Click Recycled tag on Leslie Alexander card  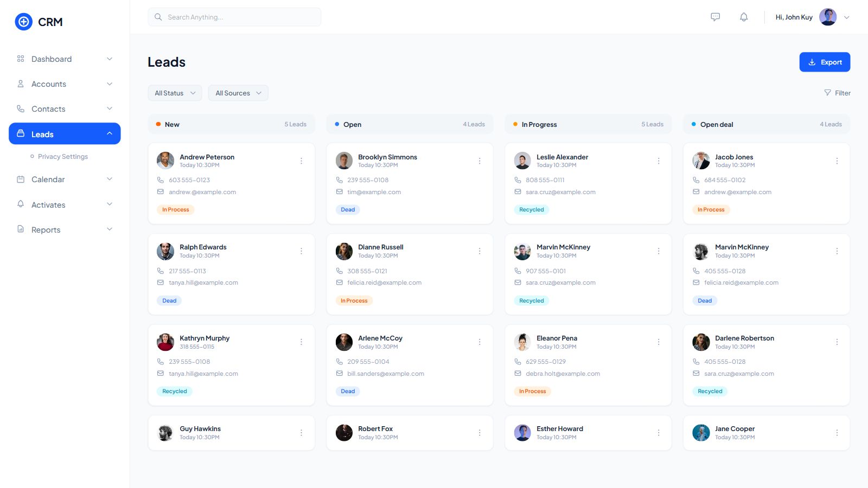[532, 210]
